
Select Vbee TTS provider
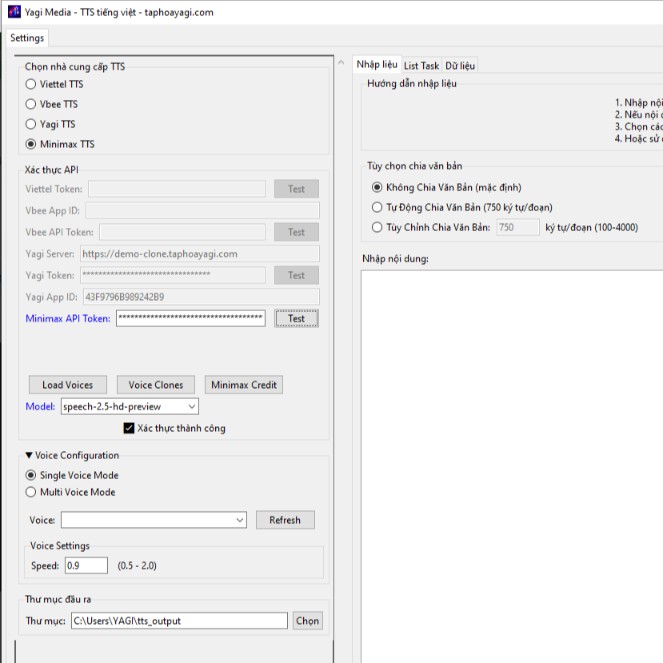click(31, 104)
